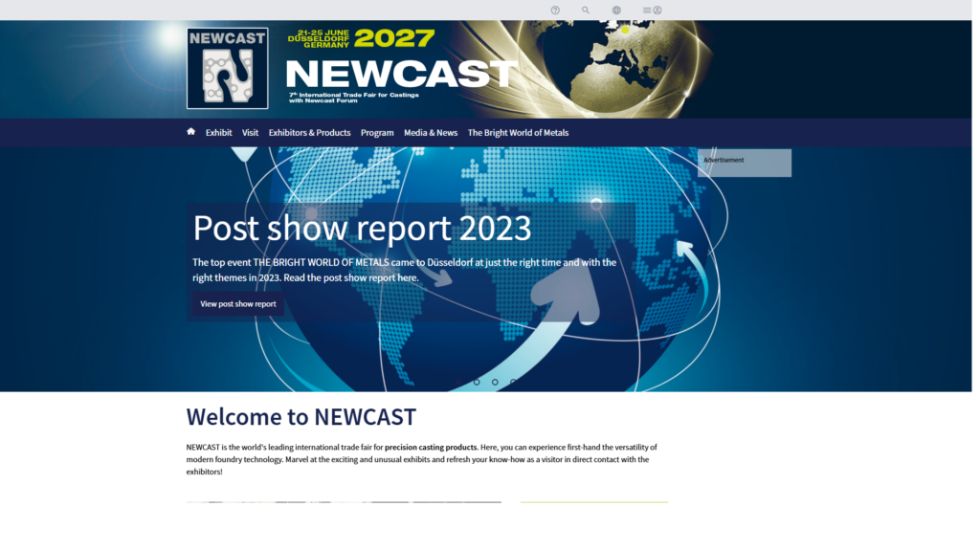Open The Bright World of Metals menu

tap(518, 132)
